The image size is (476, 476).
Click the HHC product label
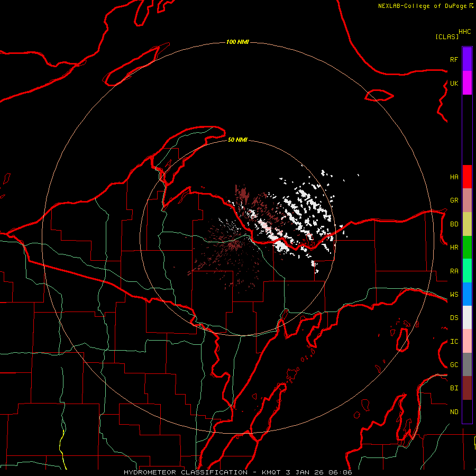pyautogui.click(x=464, y=32)
